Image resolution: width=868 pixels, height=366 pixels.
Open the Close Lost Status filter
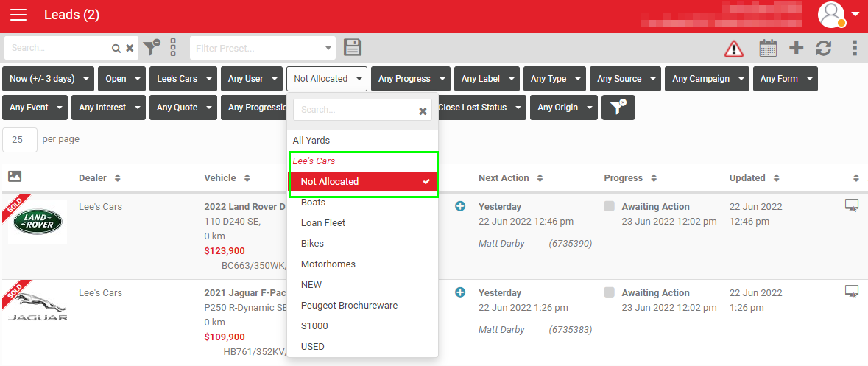coord(481,108)
